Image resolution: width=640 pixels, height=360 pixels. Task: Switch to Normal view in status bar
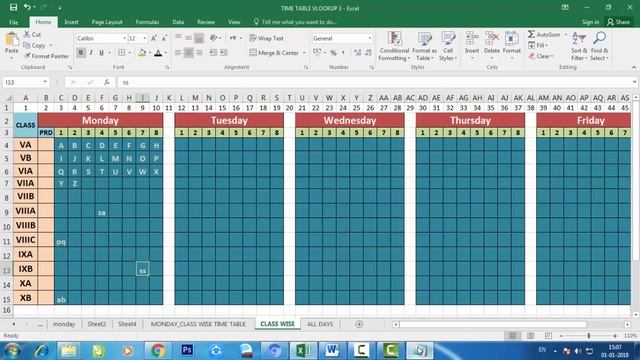pos(512,336)
